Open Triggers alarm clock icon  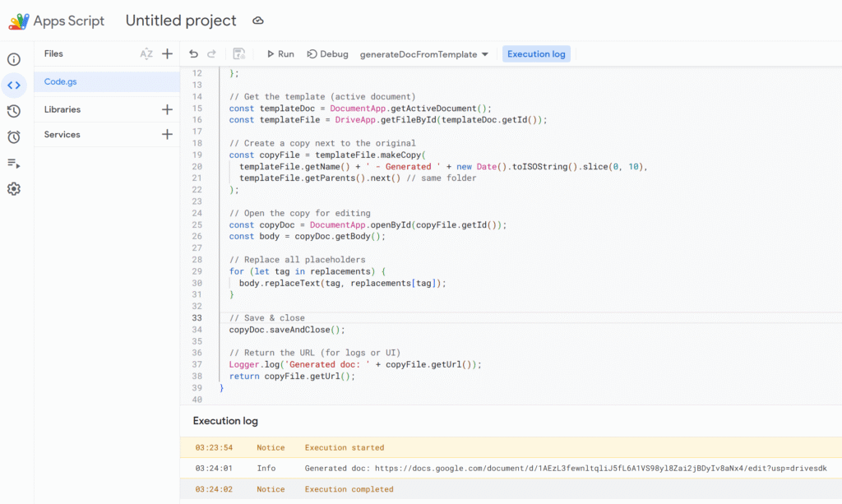click(14, 137)
